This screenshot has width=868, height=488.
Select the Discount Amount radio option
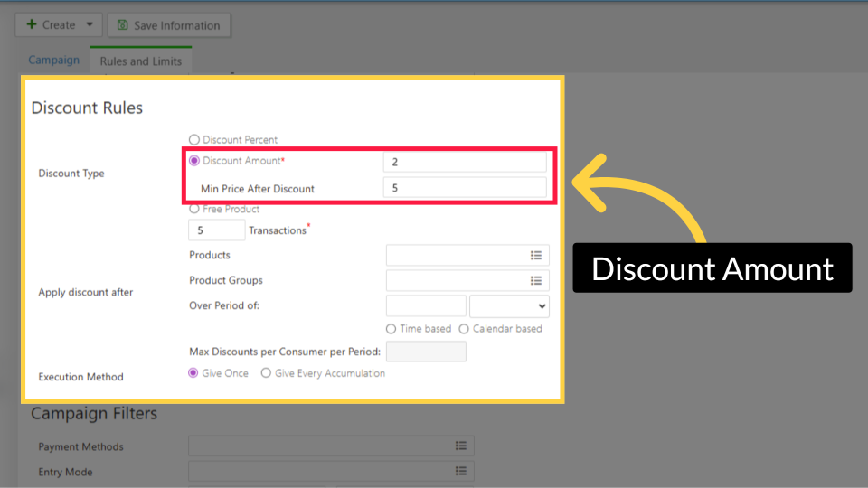(x=193, y=161)
